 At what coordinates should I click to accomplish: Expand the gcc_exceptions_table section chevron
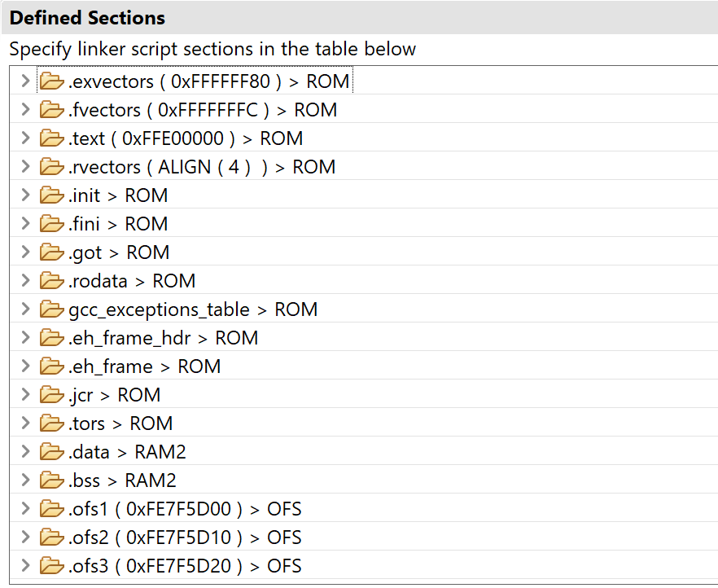click(26, 309)
